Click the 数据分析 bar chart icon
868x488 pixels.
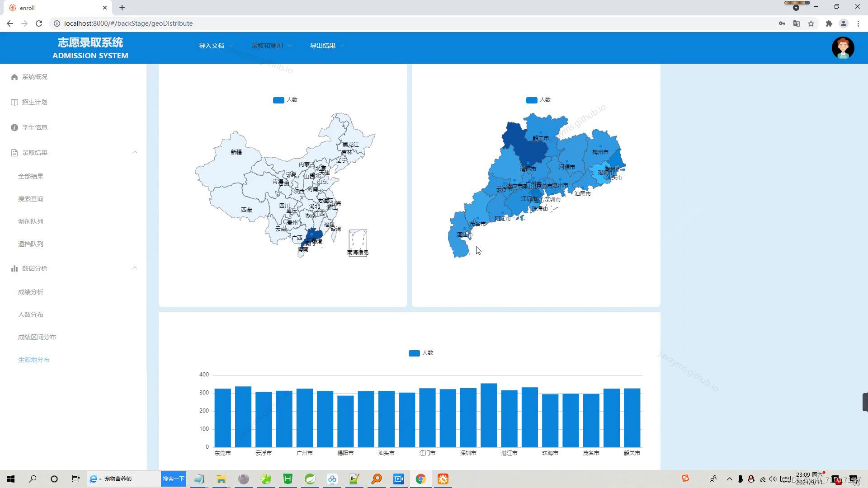[x=14, y=268]
